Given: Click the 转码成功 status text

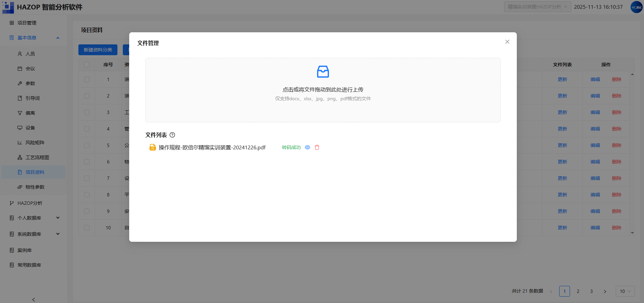Looking at the screenshot, I should (291, 147).
